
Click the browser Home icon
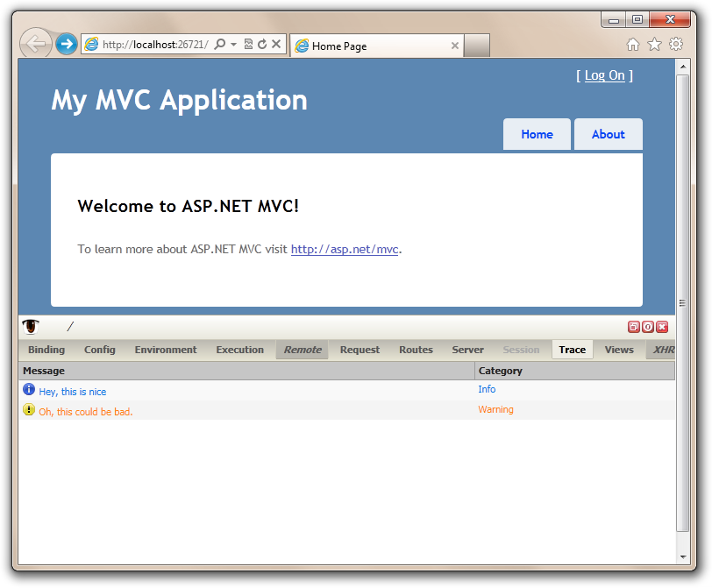633,43
